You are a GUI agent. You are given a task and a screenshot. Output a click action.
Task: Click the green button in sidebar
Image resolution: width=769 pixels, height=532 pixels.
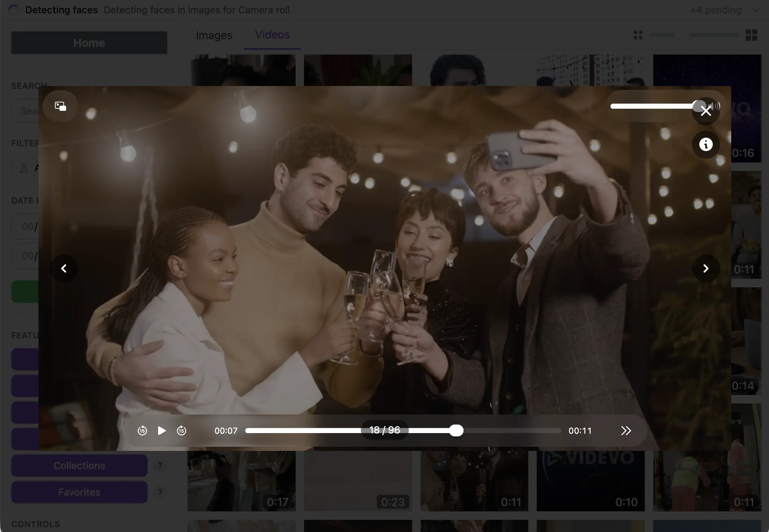click(x=25, y=292)
